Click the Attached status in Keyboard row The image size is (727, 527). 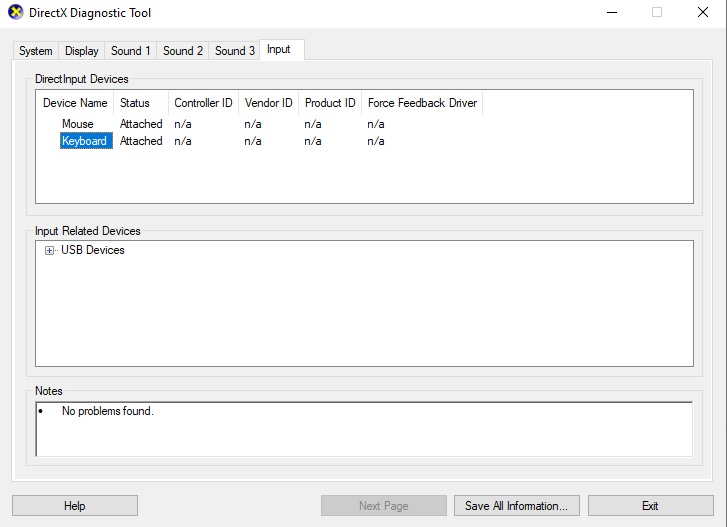[141, 140]
